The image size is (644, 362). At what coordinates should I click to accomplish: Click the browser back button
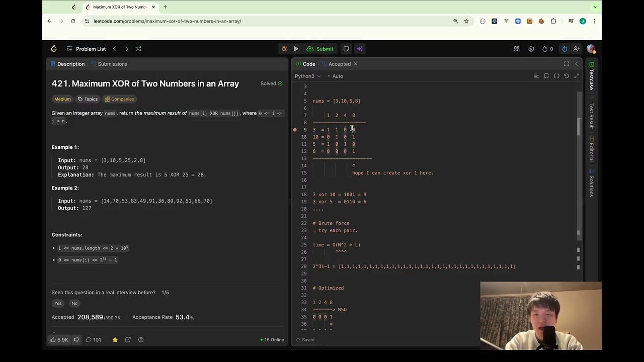point(49,21)
